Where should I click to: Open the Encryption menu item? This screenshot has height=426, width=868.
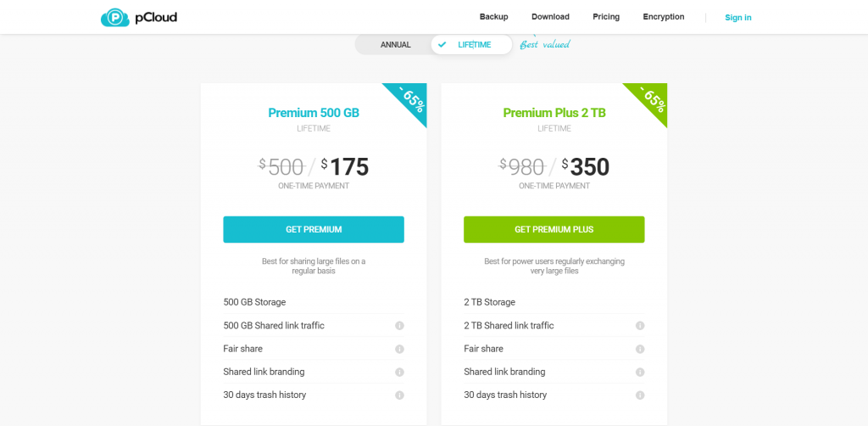coord(664,17)
